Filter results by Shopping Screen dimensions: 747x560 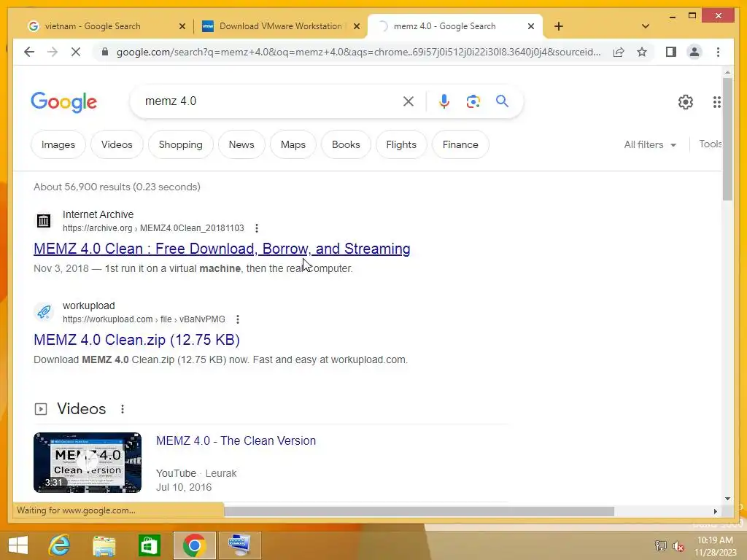click(x=181, y=145)
